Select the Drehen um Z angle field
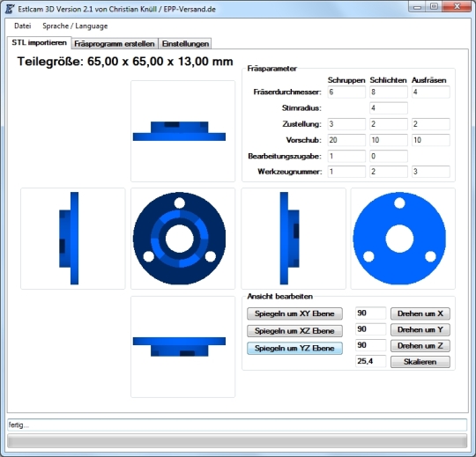Viewport: 476px width, 457px height. (x=370, y=345)
